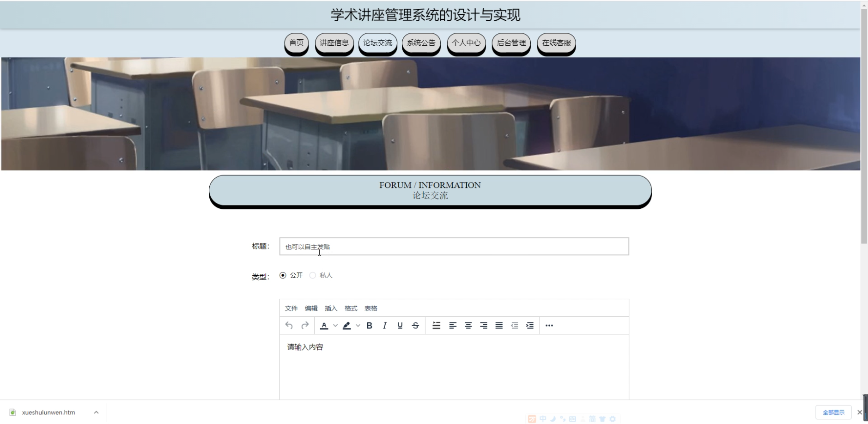Open 论坛交流 navigation button
This screenshot has width=868, height=424.
(x=378, y=43)
